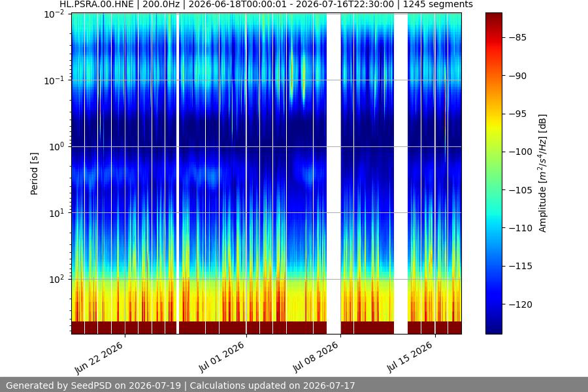Click the −110 colorbar tick label

521,228
